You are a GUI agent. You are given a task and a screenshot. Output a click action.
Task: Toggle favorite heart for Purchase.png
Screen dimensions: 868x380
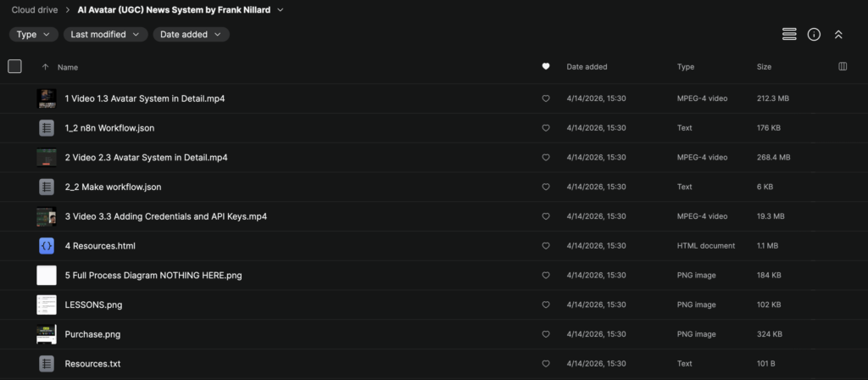click(x=546, y=334)
